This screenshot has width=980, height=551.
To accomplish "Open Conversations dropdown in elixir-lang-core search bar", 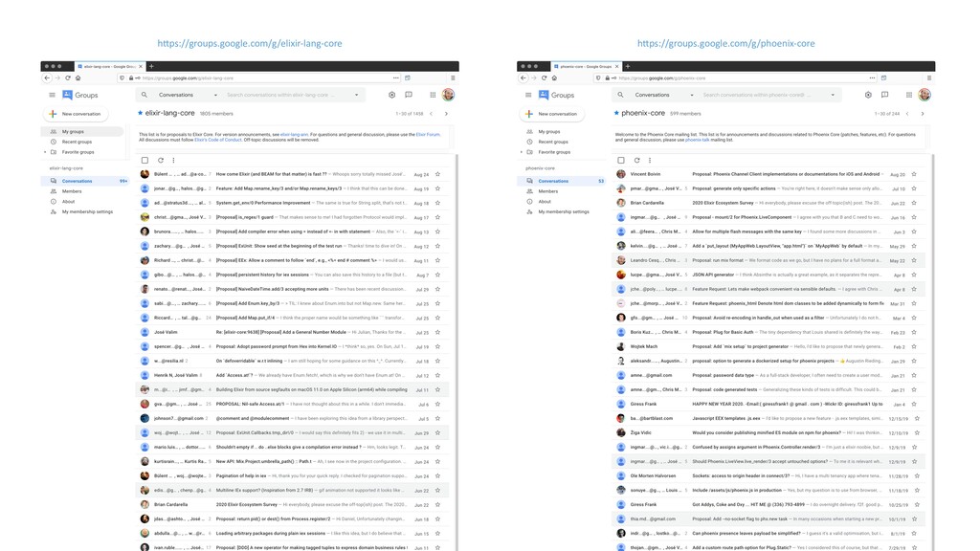I will click(x=188, y=95).
